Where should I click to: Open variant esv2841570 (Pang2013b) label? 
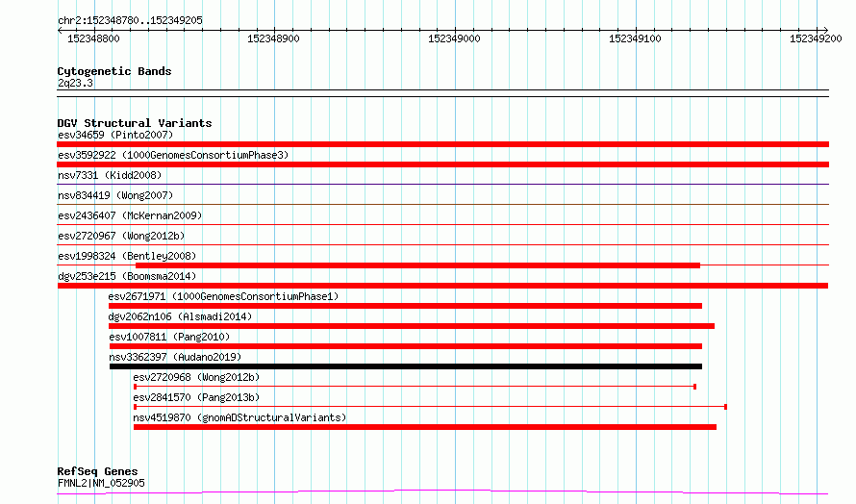[x=196, y=397]
